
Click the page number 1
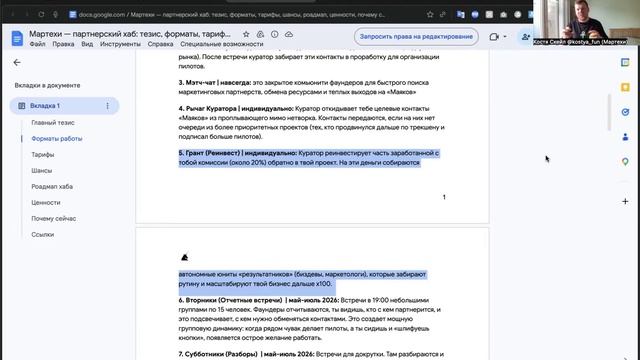click(x=444, y=197)
